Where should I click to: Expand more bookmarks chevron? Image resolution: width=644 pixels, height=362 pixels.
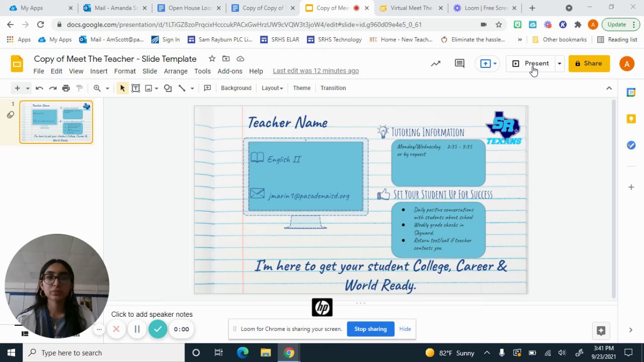click(520, 40)
